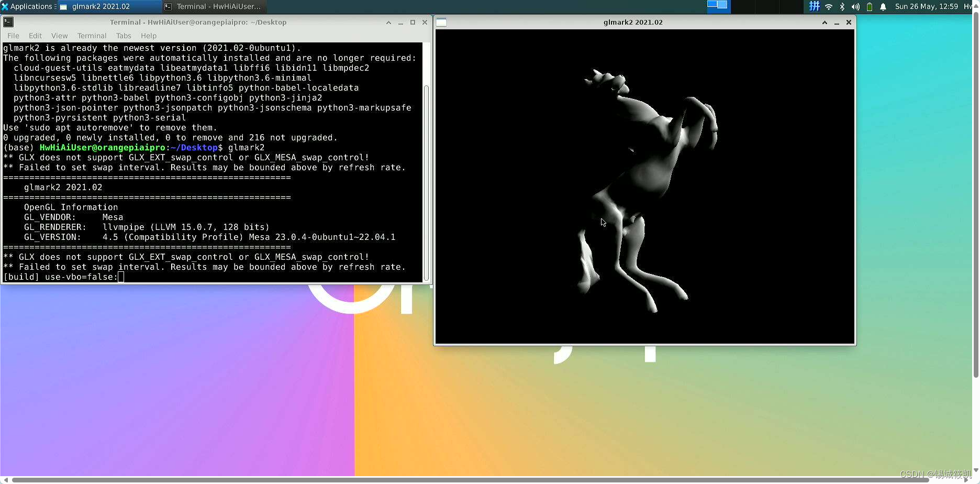Minimize the Terminal window
980x484 pixels.
coord(400,23)
